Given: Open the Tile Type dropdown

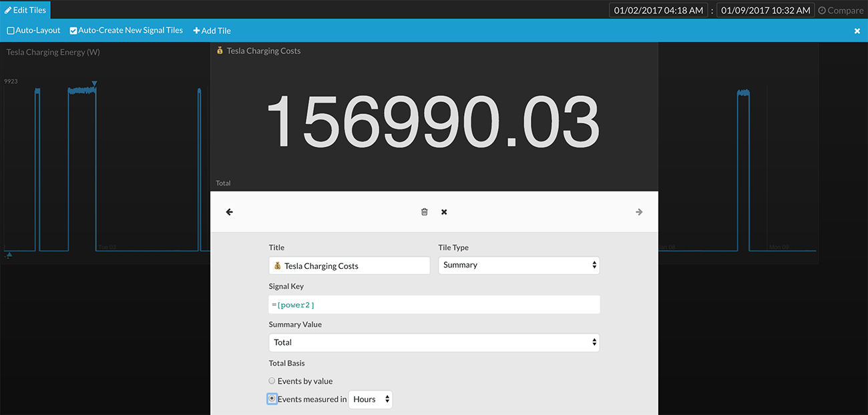Looking at the screenshot, I should pos(519,265).
